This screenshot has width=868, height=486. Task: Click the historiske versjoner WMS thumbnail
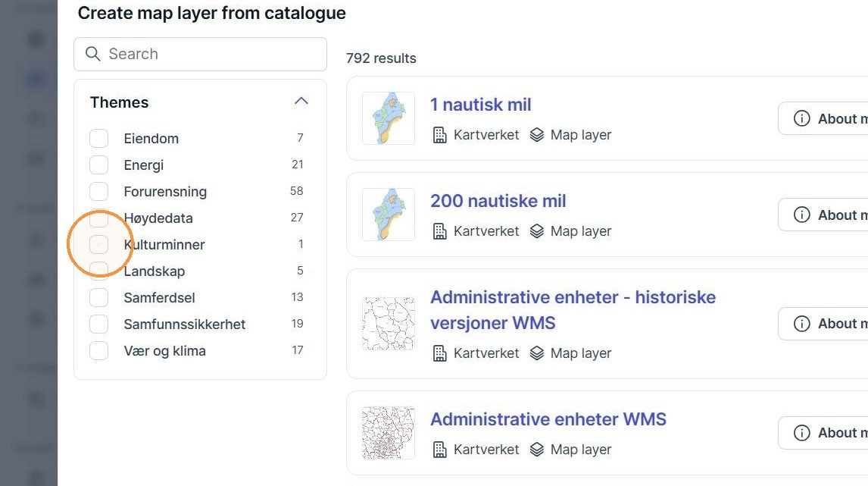(x=389, y=324)
